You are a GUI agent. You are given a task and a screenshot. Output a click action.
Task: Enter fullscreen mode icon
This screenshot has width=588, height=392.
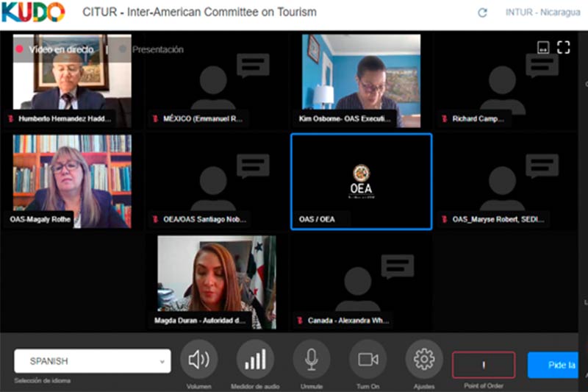[563, 47]
